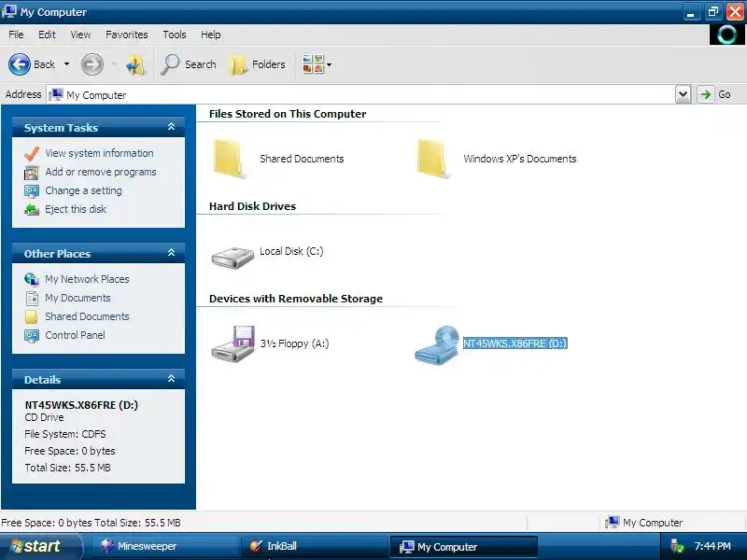Screen dimensions: 747x560
Task: Select the NT45WKS.X86FRE (D:) label
Action: pyautogui.click(x=515, y=343)
